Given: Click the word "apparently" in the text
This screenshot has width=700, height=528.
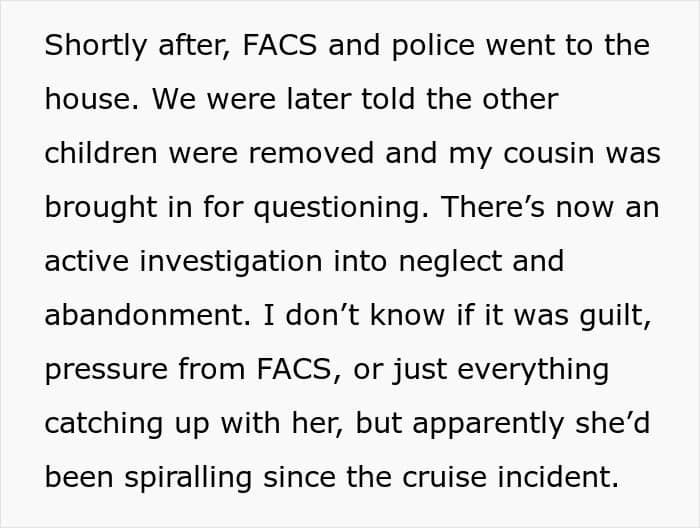Looking at the screenshot, I should (488, 424).
